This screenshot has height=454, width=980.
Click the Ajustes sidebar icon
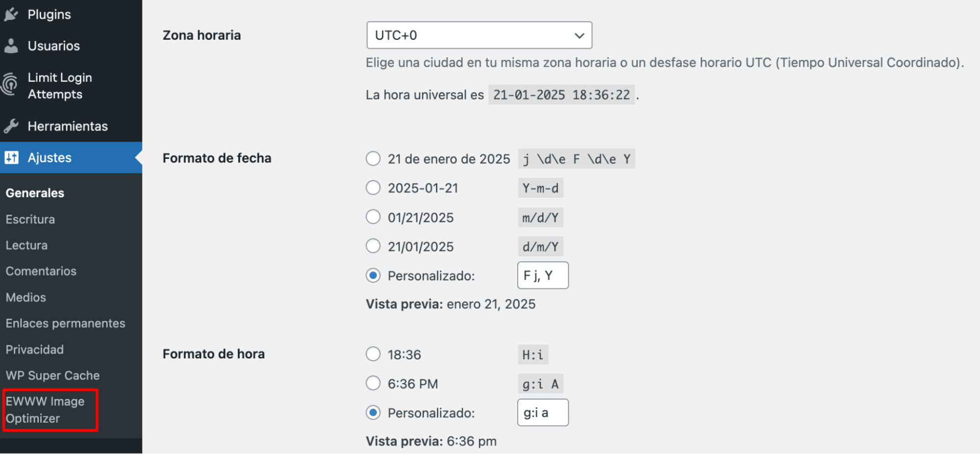[11, 157]
